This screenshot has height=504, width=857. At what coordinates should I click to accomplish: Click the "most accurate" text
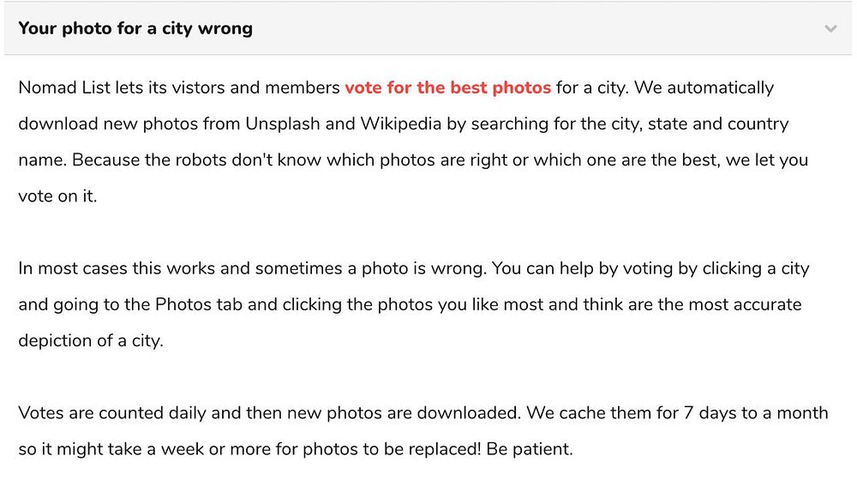747,304
